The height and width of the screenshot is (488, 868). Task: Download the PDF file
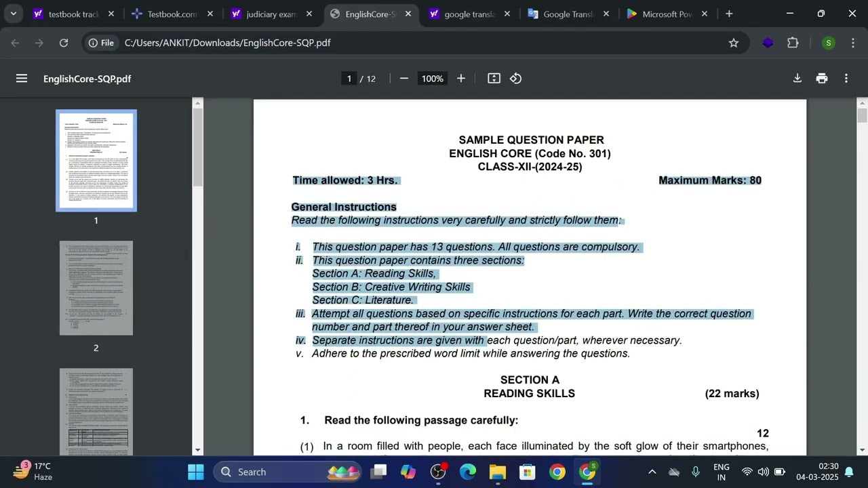tap(797, 79)
